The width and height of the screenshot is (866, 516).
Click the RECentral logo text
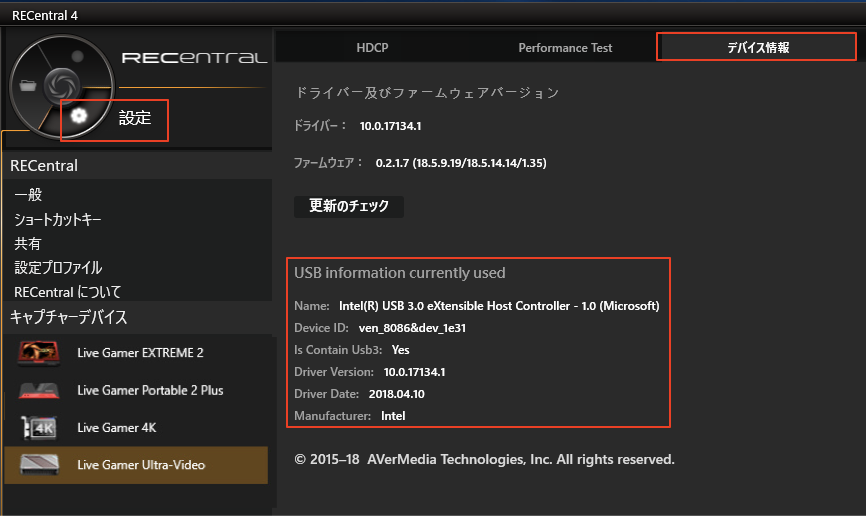[x=194, y=57]
